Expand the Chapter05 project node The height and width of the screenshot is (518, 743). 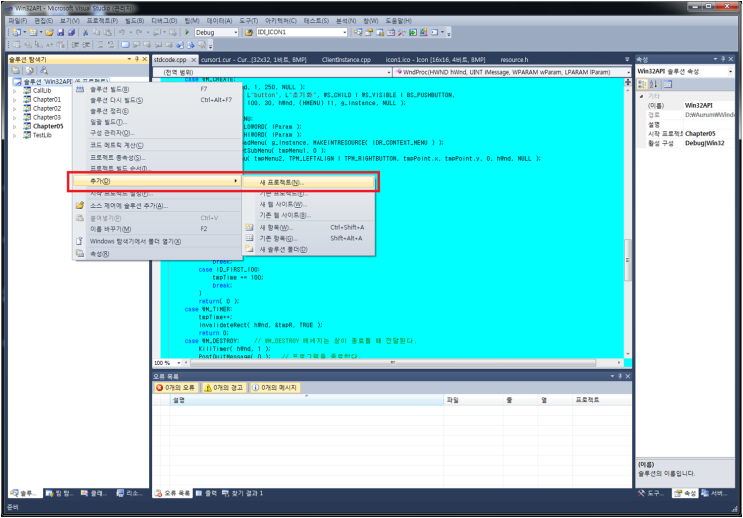point(15,127)
